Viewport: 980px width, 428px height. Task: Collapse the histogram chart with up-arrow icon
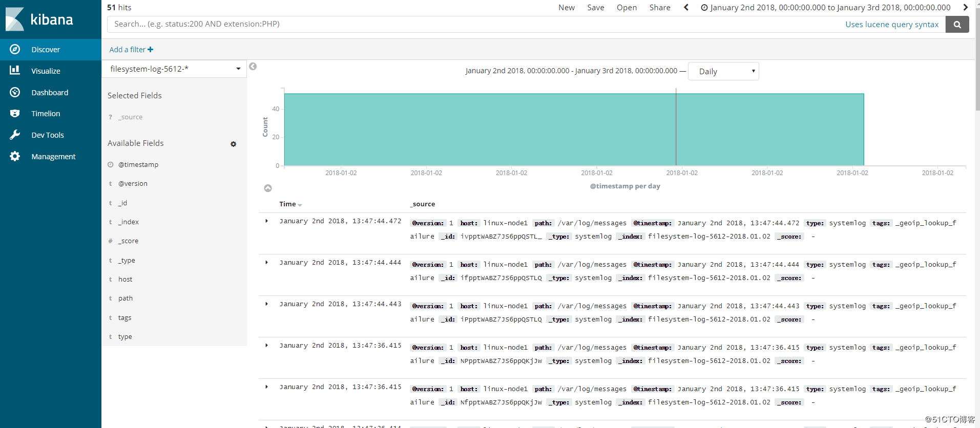coord(268,188)
